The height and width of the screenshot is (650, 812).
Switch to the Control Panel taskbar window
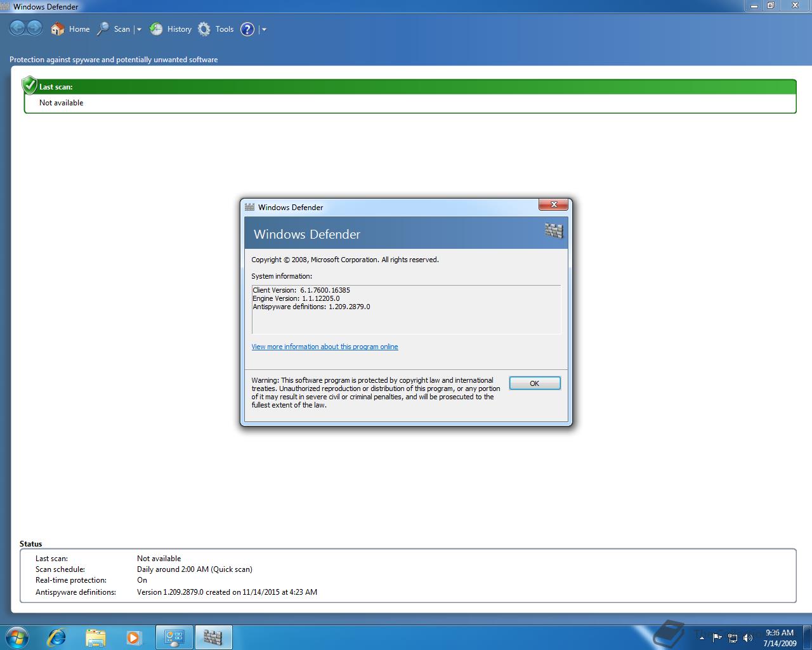pyautogui.click(x=174, y=637)
